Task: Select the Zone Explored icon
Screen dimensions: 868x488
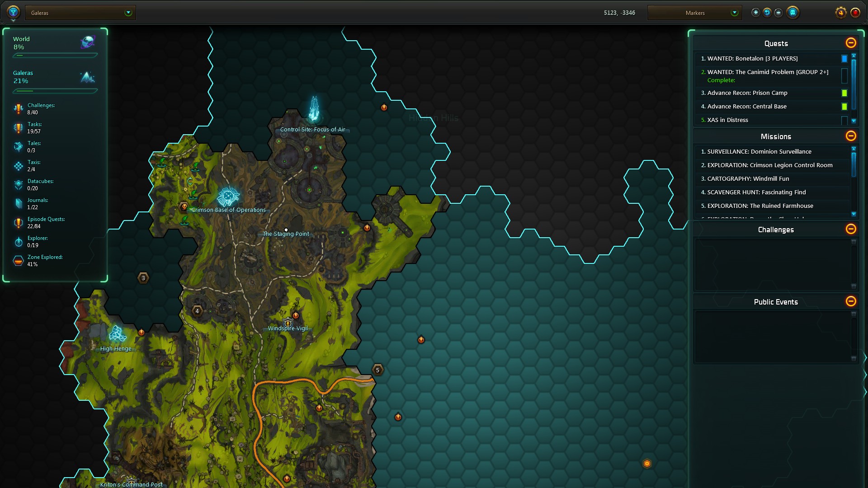Action: [x=18, y=261]
